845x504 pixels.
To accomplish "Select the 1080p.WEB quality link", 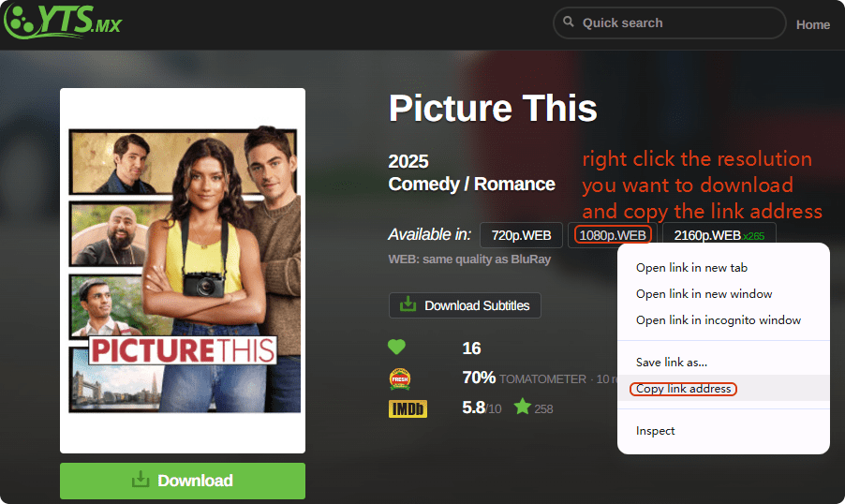I will pyautogui.click(x=613, y=235).
